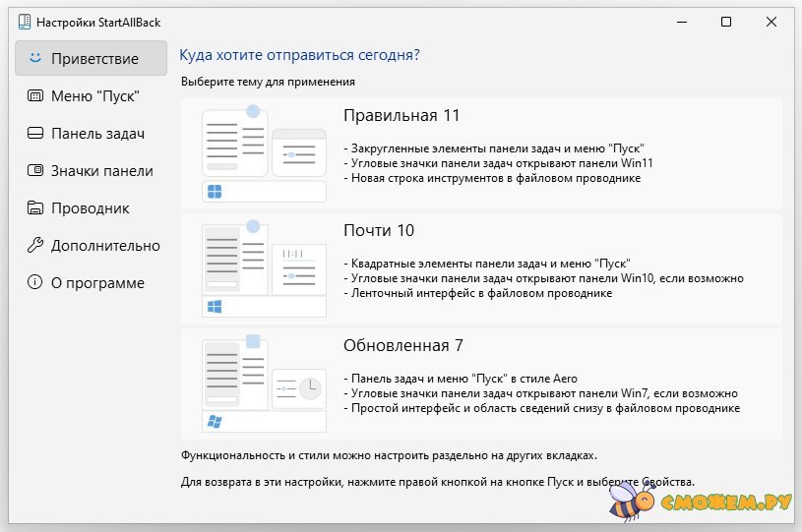
Task: Click the Значки панели sidebar icon
Action: coord(35,170)
